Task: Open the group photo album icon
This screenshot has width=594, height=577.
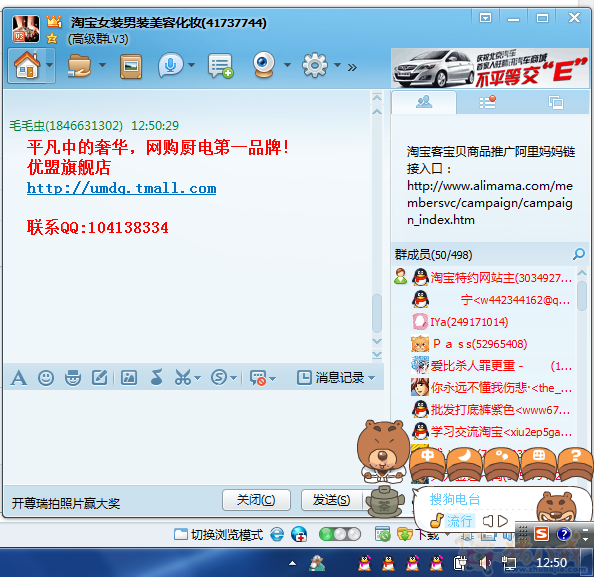Action: tap(131, 66)
